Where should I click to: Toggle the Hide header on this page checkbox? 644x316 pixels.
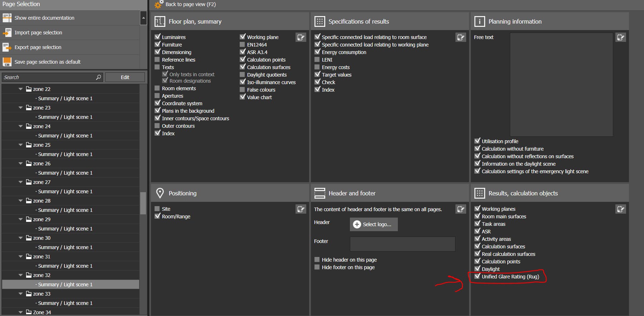coord(317,260)
